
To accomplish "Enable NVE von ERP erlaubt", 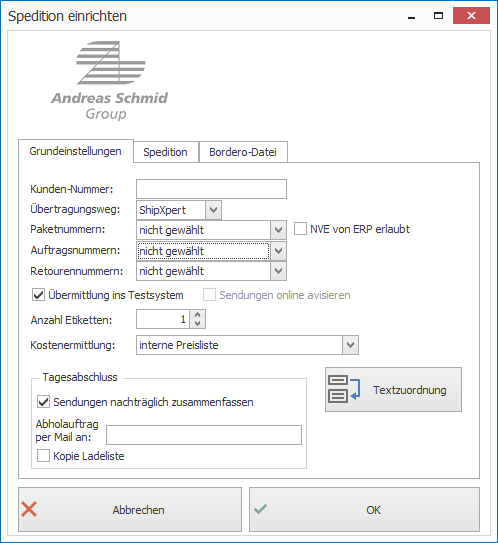I will 300,229.
